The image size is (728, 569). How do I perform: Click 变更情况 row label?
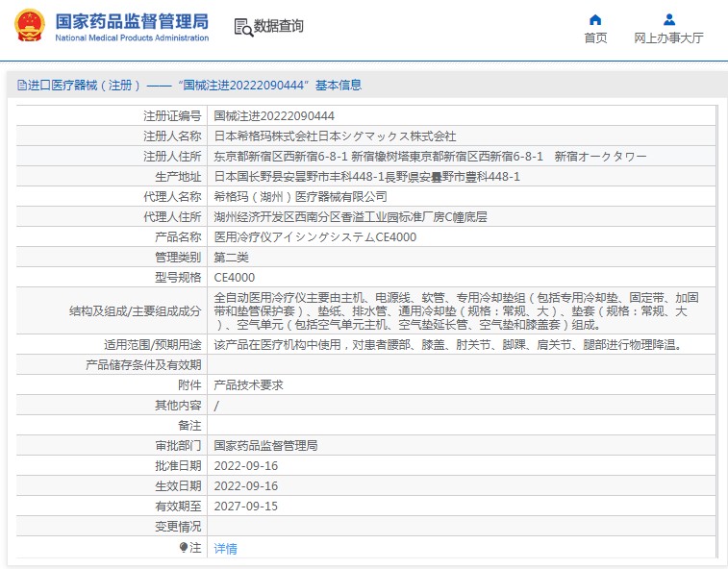[x=178, y=527]
